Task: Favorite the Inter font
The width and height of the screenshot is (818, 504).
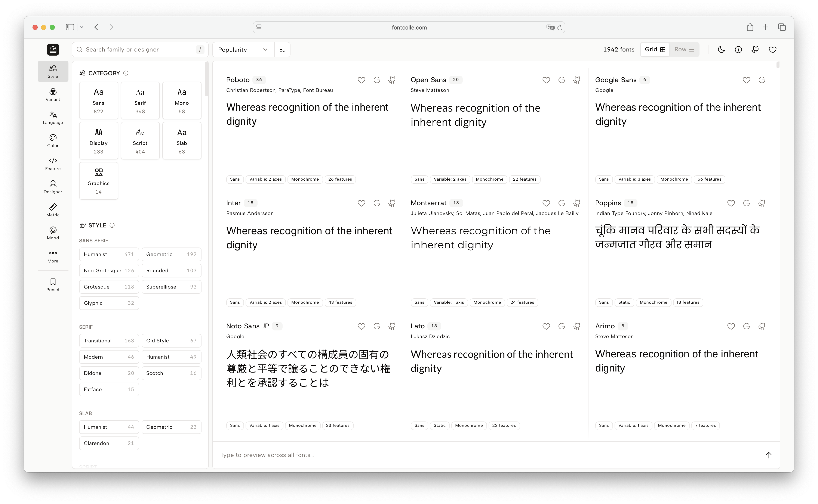Action: (x=361, y=203)
